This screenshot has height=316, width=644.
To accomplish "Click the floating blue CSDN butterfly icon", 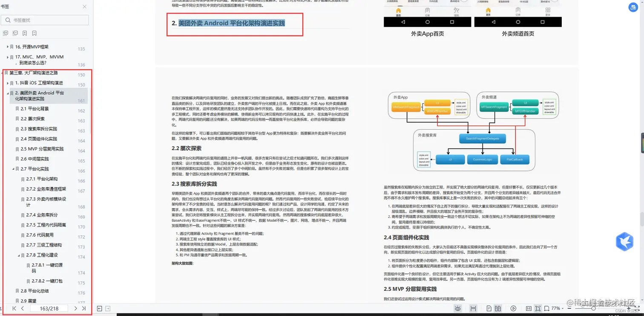I will click(x=624, y=241).
